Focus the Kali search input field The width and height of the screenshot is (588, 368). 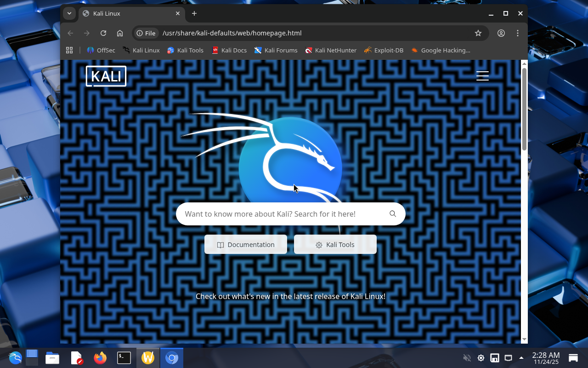[280, 214]
